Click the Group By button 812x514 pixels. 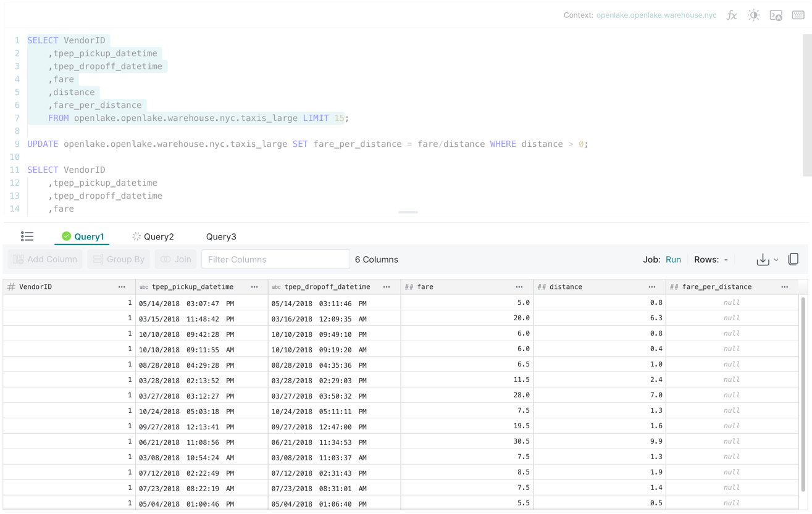[119, 260]
